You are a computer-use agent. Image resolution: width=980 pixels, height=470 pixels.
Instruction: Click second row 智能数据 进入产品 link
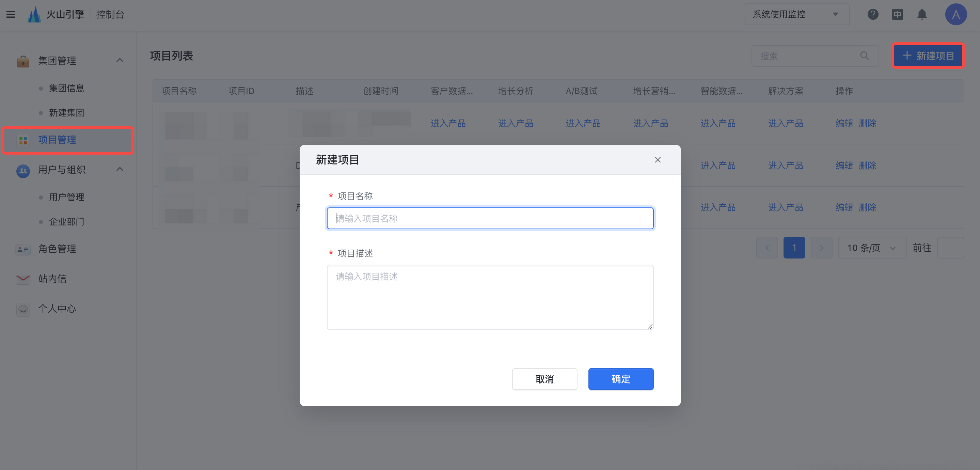click(718, 166)
